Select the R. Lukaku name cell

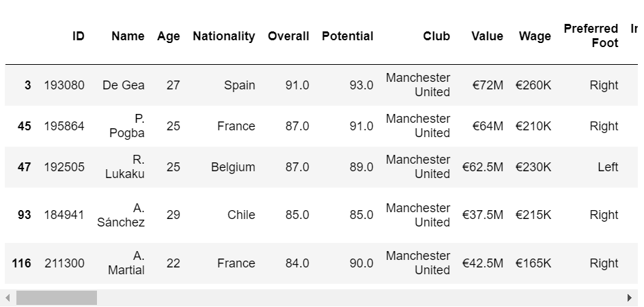(x=125, y=167)
